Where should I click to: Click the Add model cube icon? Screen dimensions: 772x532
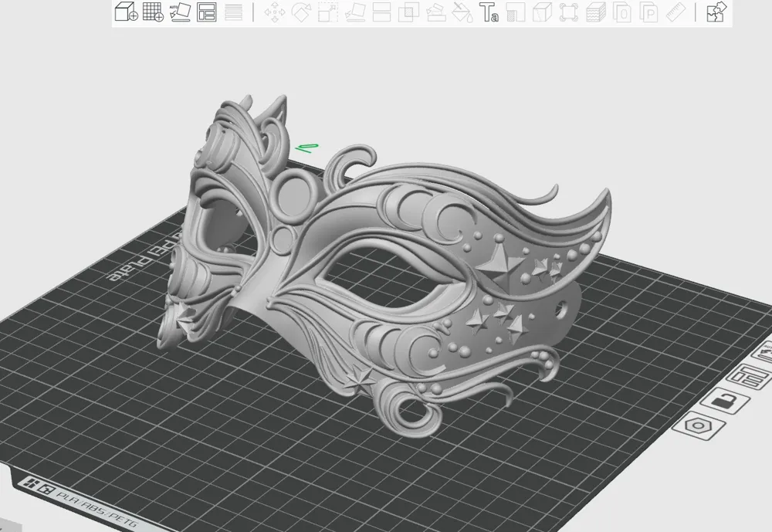pos(126,12)
